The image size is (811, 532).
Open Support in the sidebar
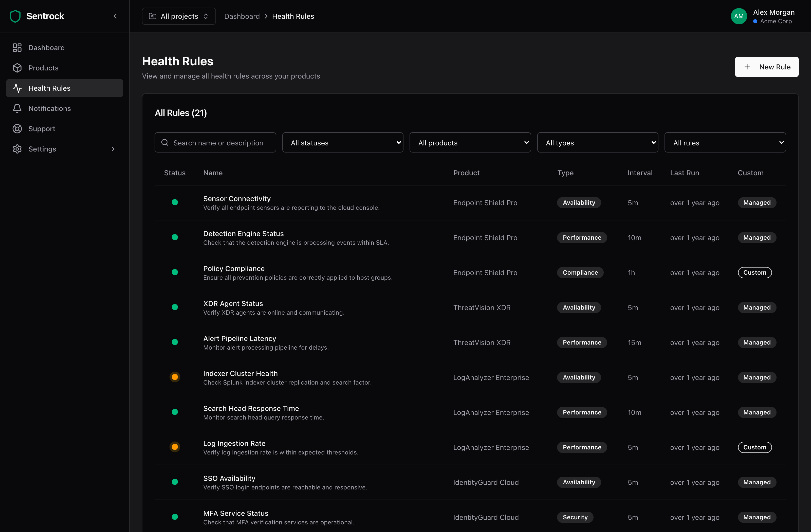point(64,129)
